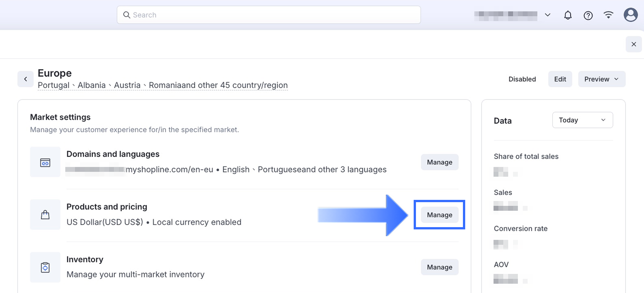
Task: Click the Domains and languages link icon
Action: [x=45, y=162]
